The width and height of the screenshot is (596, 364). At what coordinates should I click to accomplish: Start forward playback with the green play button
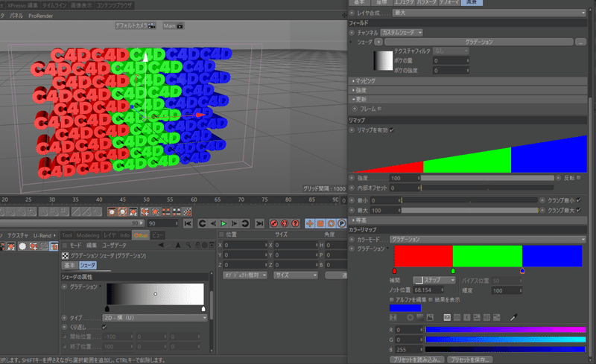click(x=223, y=223)
